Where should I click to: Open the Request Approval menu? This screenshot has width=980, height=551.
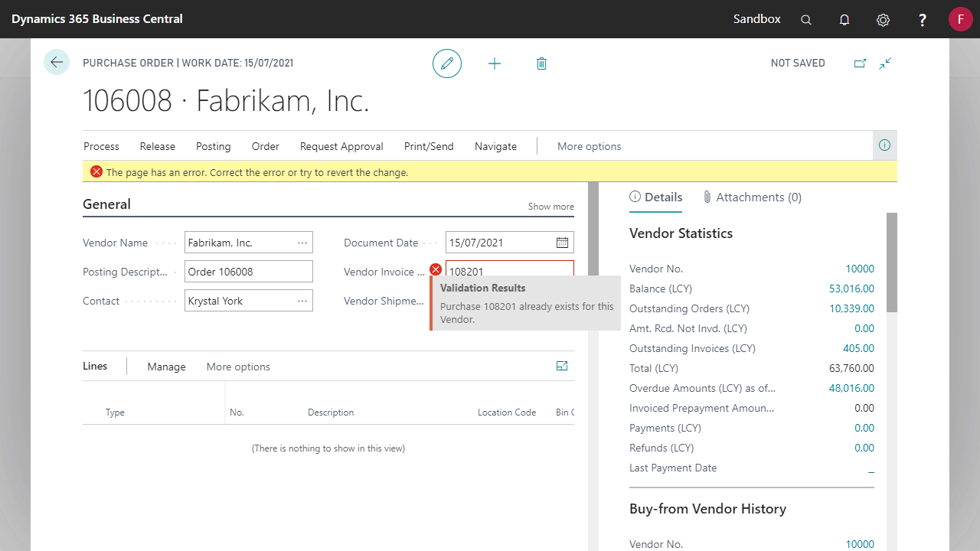(x=341, y=146)
